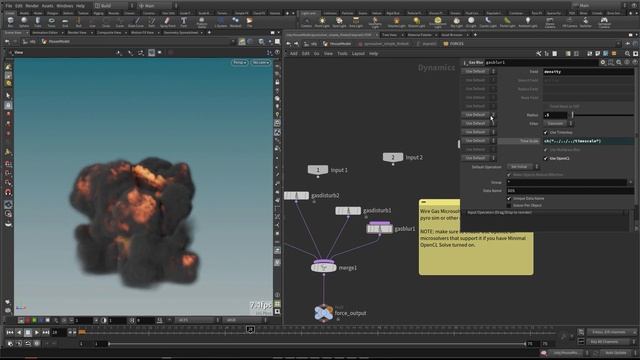Open the Use Default dropdown beside Time Scale
This screenshot has height=360, width=640.
coord(478,140)
